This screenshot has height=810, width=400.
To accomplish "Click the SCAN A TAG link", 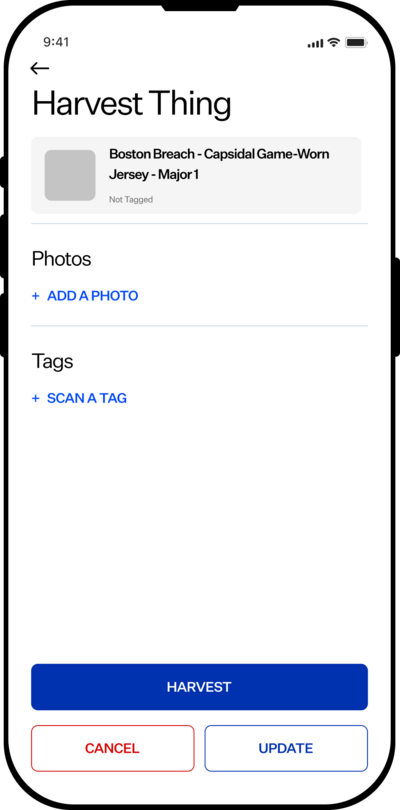I will [87, 398].
